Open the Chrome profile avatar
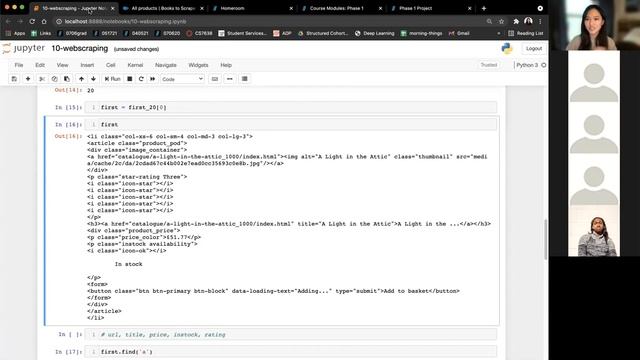This screenshot has height=360, width=640. (x=528, y=21)
